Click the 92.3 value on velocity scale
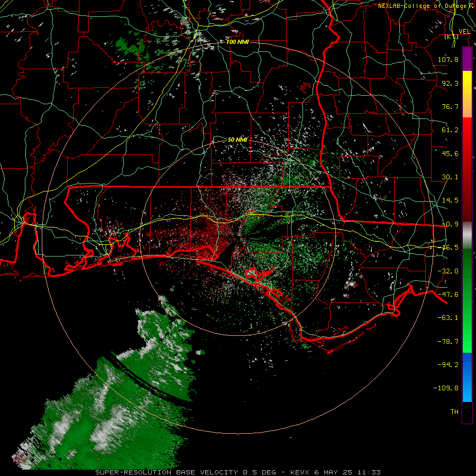Image resolution: width=476 pixels, height=476 pixels. click(x=450, y=83)
